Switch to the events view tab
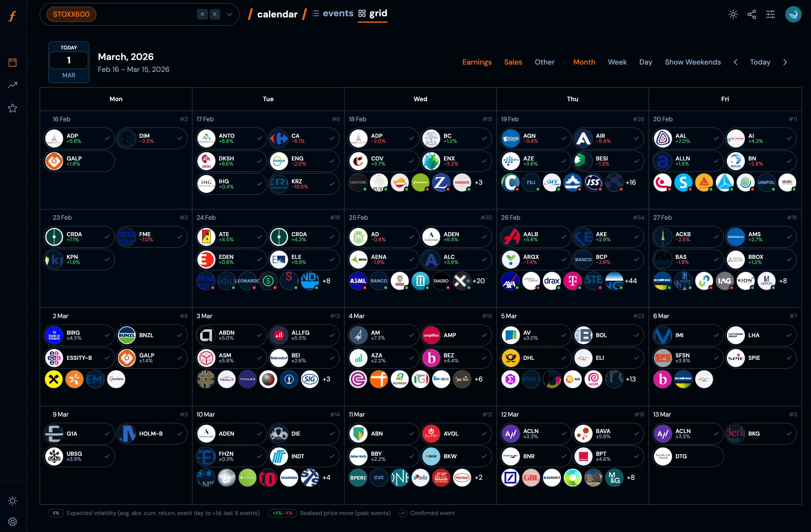Image resolution: width=811 pixels, height=532 pixels. tap(337, 13)
